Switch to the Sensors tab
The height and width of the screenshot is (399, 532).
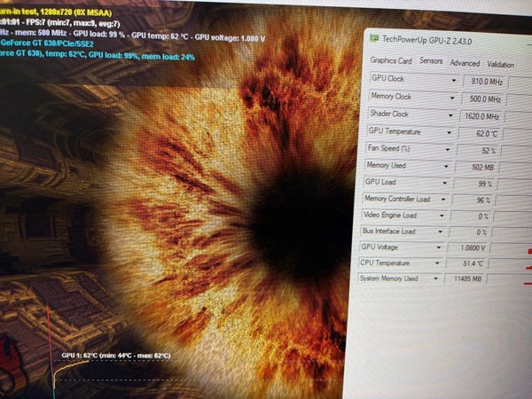coord(431,61)
